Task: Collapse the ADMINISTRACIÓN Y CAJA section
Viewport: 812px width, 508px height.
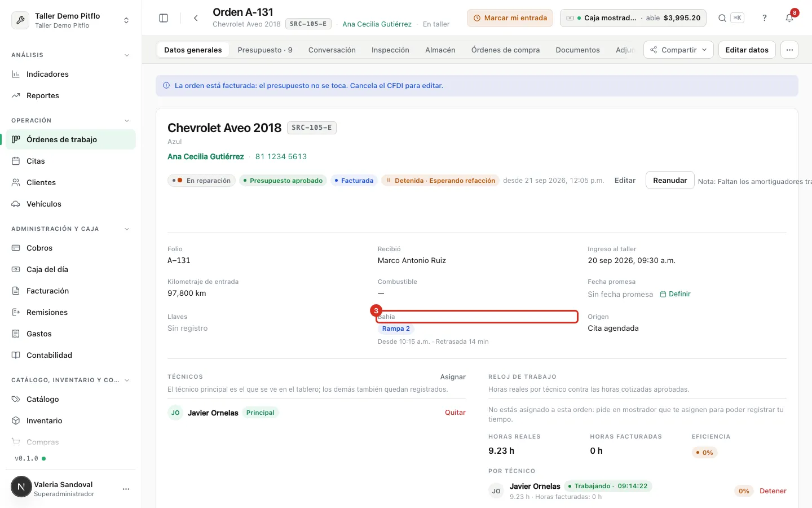Action: click(127, 229)
